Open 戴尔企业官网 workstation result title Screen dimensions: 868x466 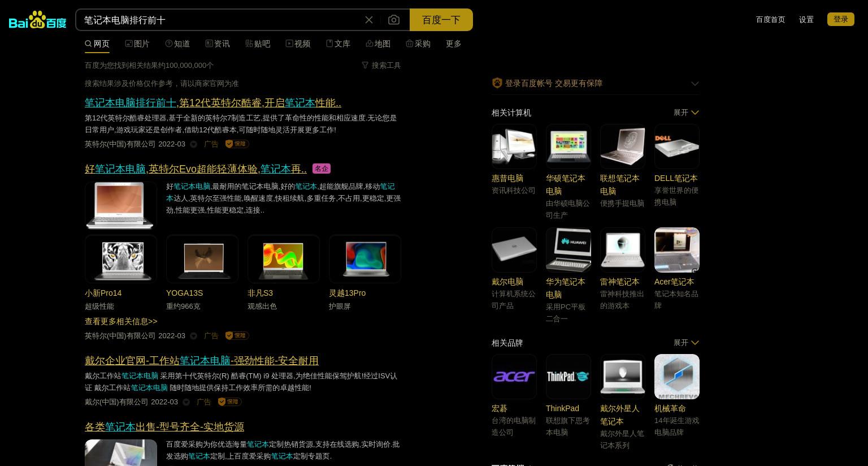202,361
